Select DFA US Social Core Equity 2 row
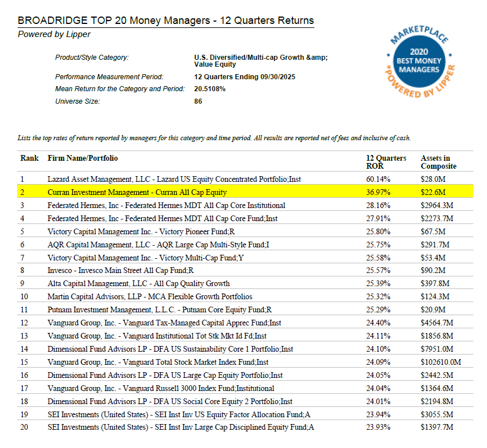 245,401
